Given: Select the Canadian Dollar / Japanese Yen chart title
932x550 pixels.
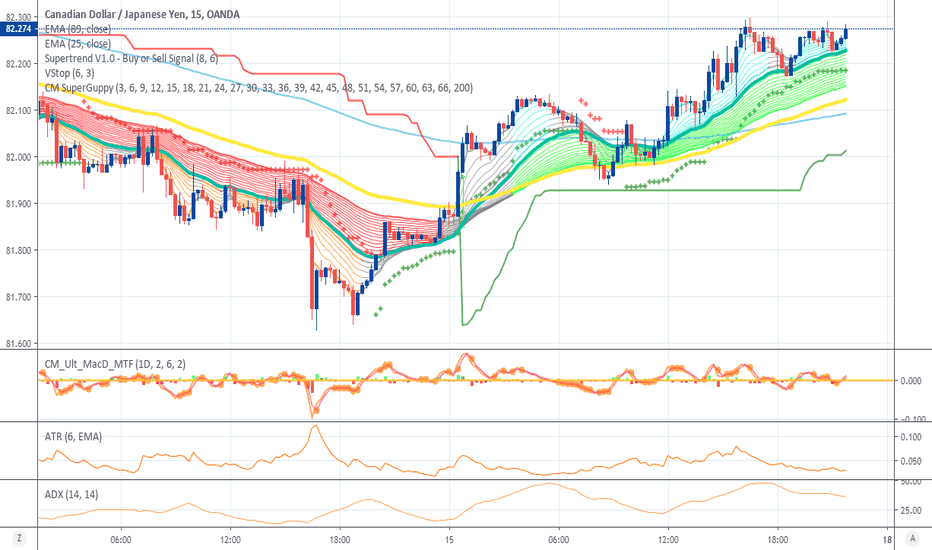Looking at the screenshot, I should [125, 15].
